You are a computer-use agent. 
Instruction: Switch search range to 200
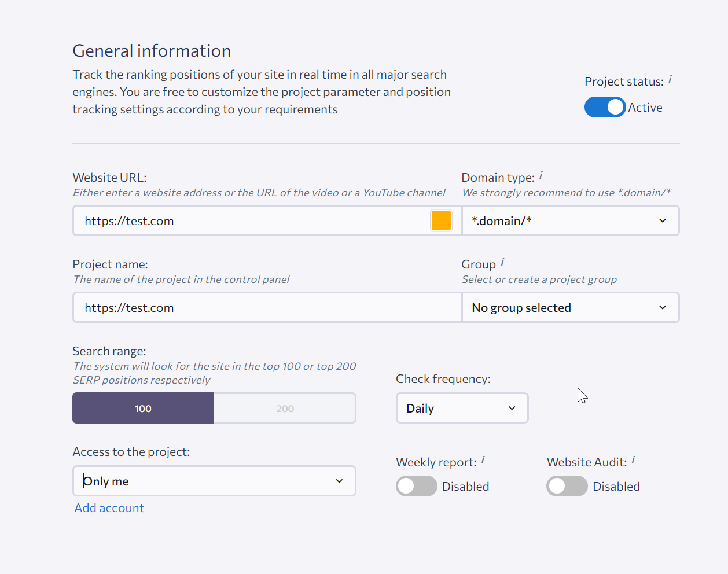point(285,408)
